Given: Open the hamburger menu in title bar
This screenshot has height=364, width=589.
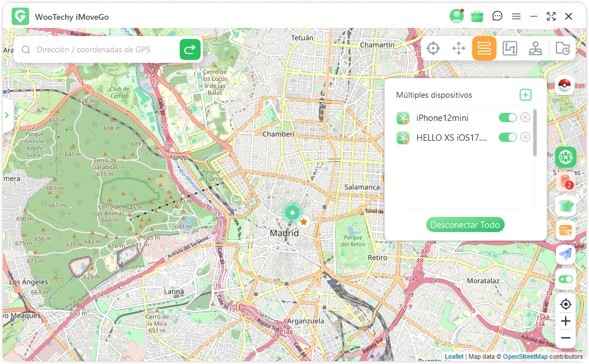Looking at the screenshot, I should click(516, 16).
